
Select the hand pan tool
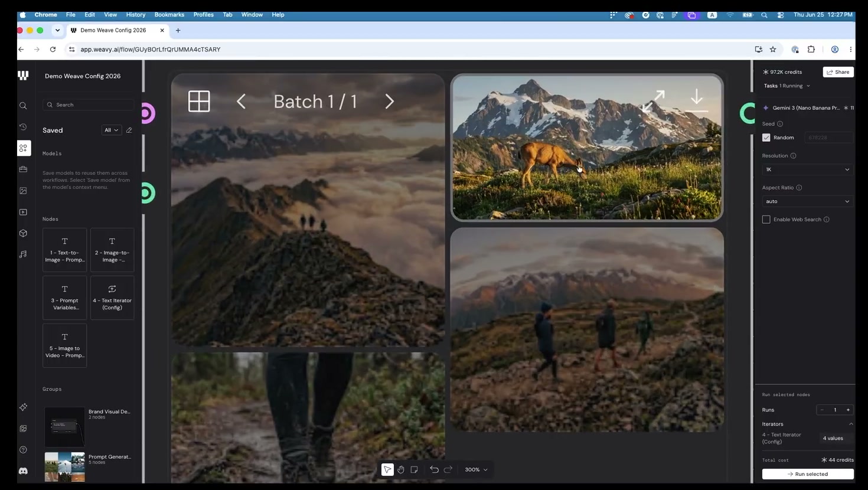[x=401, y=469]
